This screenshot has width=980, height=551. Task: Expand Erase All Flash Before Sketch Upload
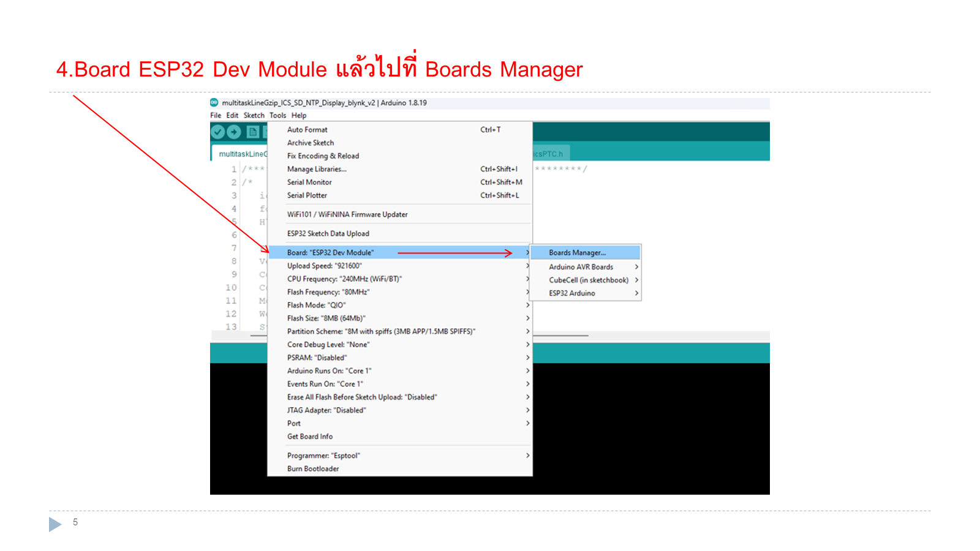pyautogui.click(x=400, y=397)
